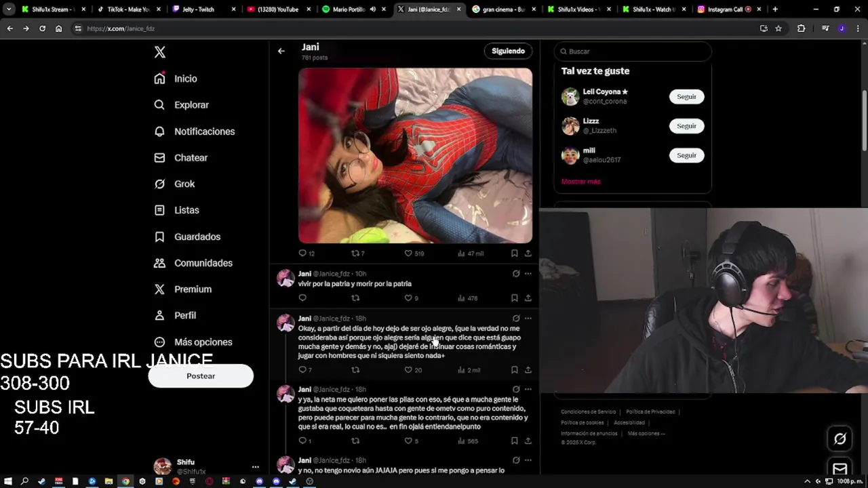Go to Inicio in sidebar
Screen dimensions: 868x488
176,79
